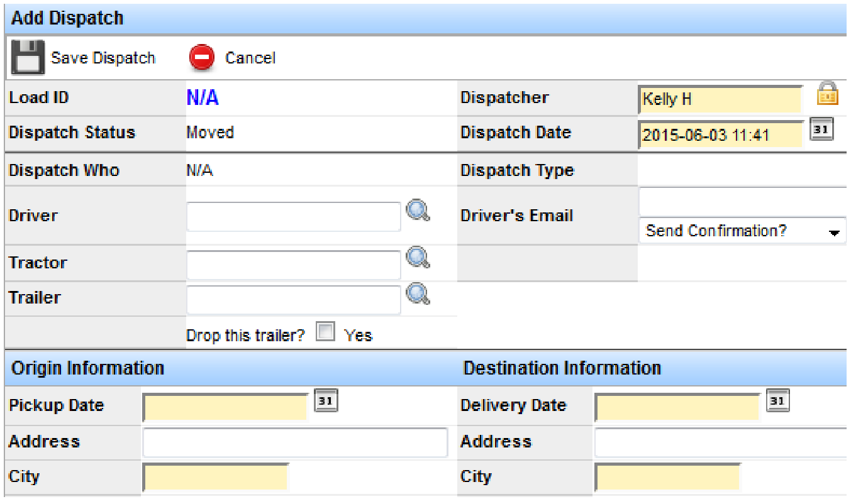Click the Destination Address input field
The height and width of the screenshot is (504, 851).
pos(721,442)
